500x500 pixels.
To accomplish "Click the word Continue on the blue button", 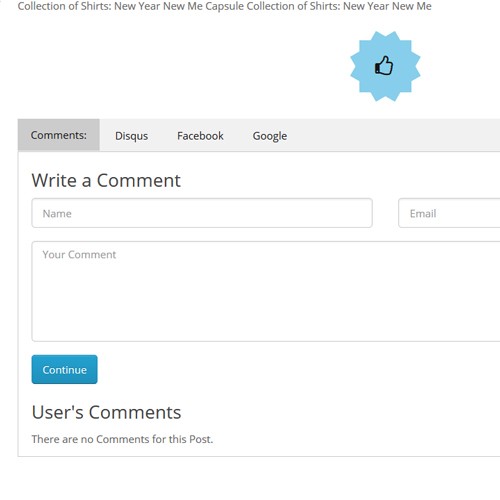I will coord(65,370).
